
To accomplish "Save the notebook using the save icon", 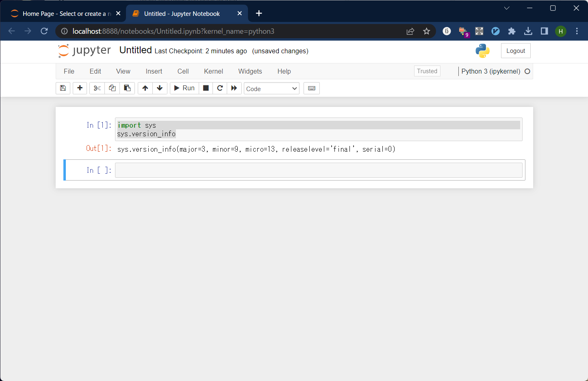I will tap(63, 88).
